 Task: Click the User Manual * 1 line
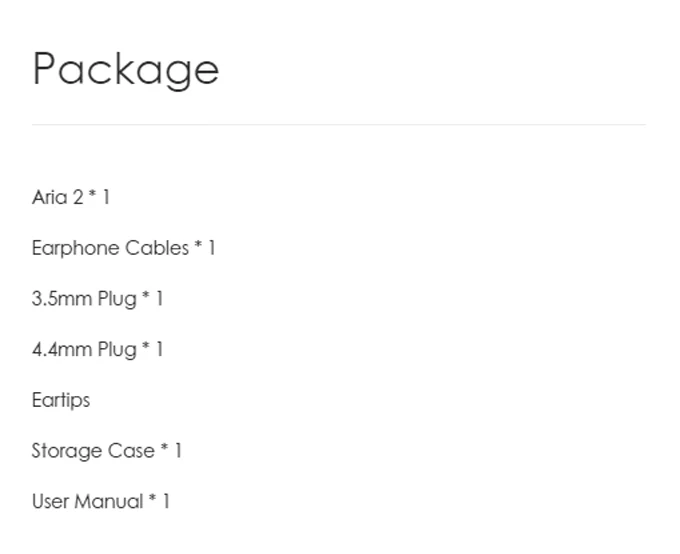(101, 502)
